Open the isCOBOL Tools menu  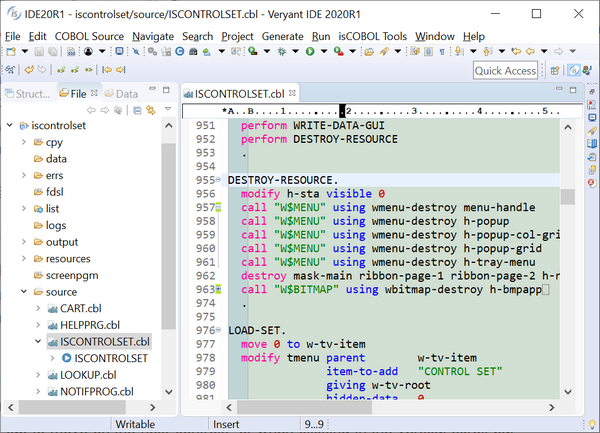(x=373, y=35)
